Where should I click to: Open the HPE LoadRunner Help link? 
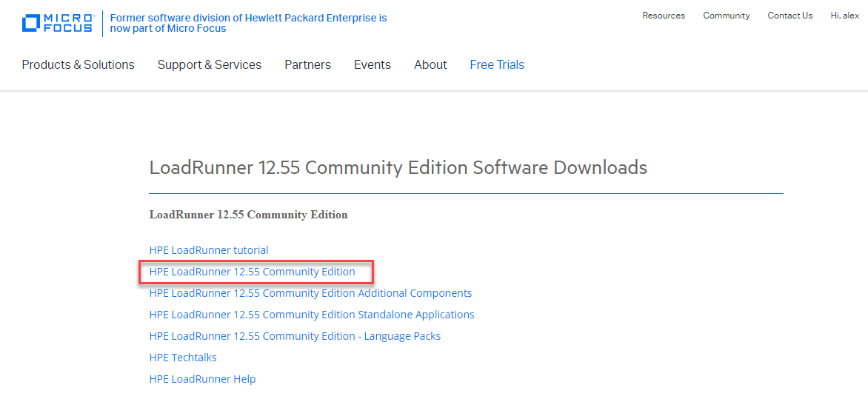click(x=202, y=379)
